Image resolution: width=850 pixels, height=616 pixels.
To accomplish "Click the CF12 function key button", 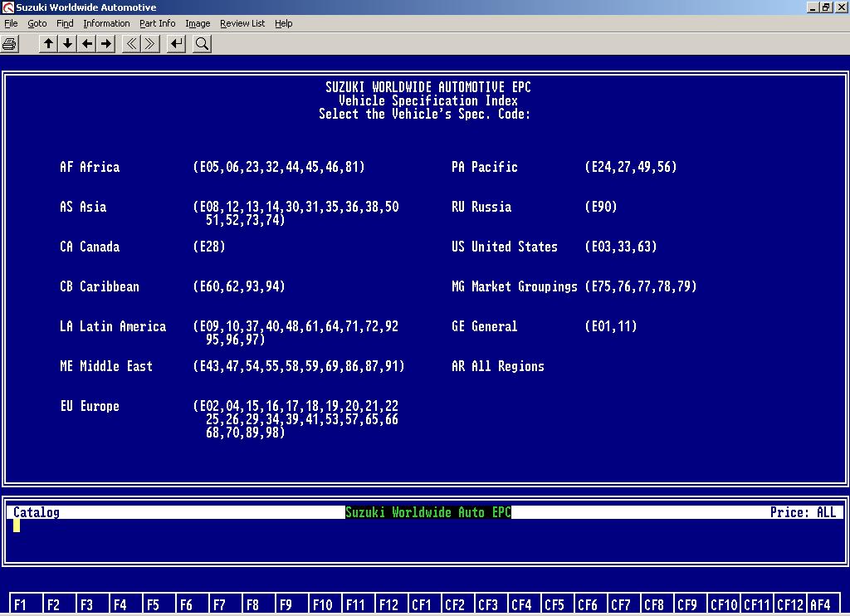I will point(790,604).
